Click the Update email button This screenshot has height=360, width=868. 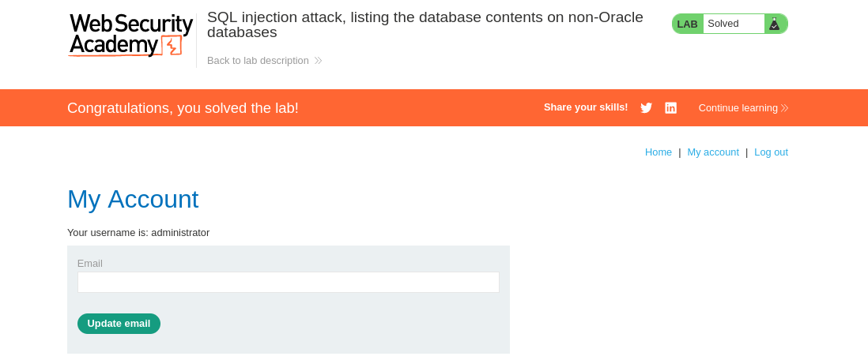point(119,324)
